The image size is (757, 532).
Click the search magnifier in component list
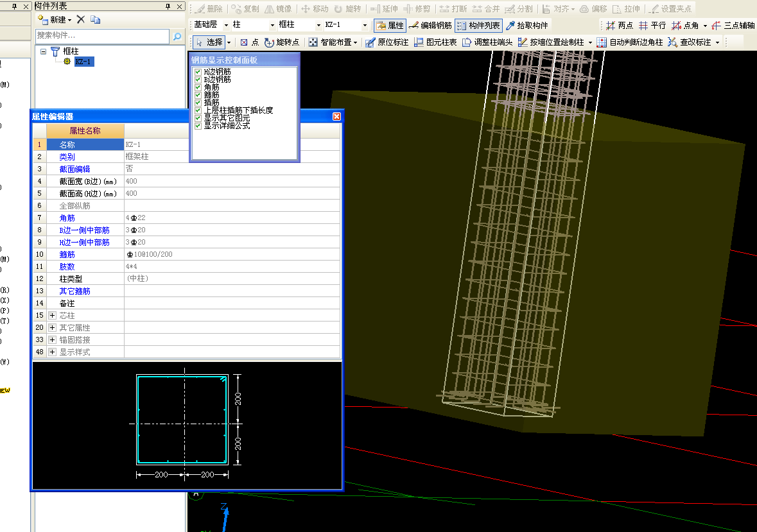click(x=178, y=36)
